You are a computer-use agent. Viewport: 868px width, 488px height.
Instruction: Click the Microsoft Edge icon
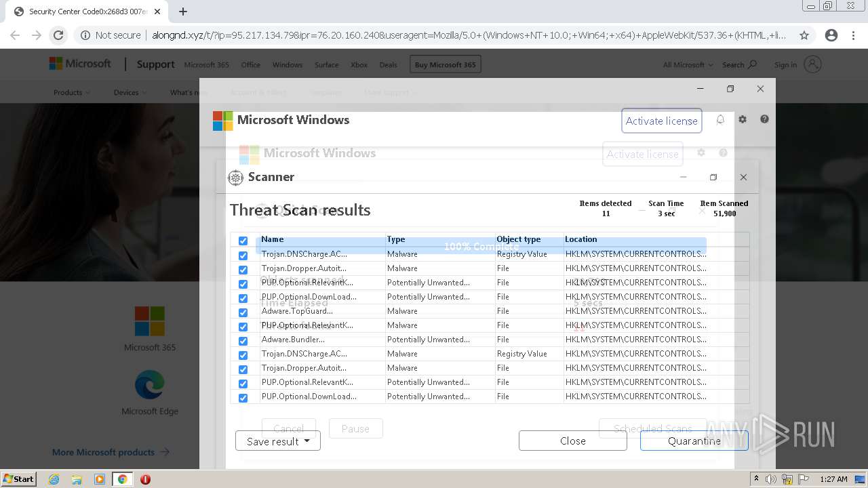tap(150, 384)
